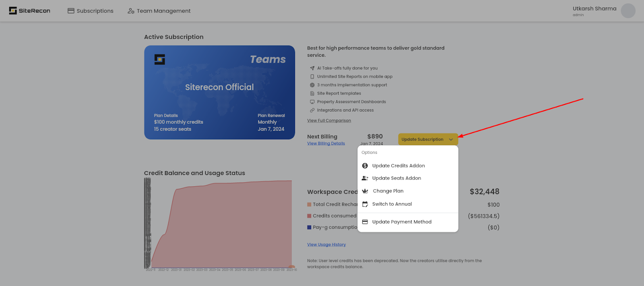Click the Update Subscription button
This screenshot has height=286, width=644.
click(x=428, y=139)
